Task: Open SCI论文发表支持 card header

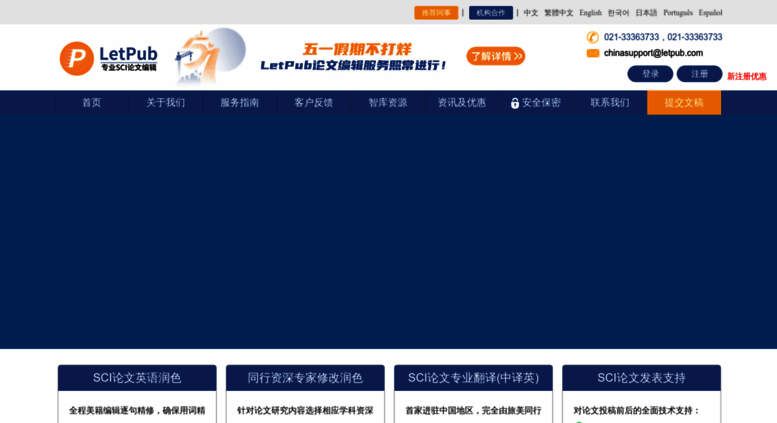Action: (642, 378)
